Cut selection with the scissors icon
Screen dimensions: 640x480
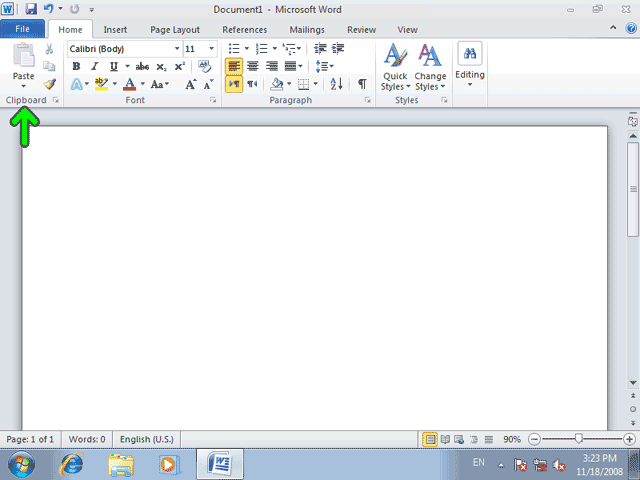click(x=49, y=49)
